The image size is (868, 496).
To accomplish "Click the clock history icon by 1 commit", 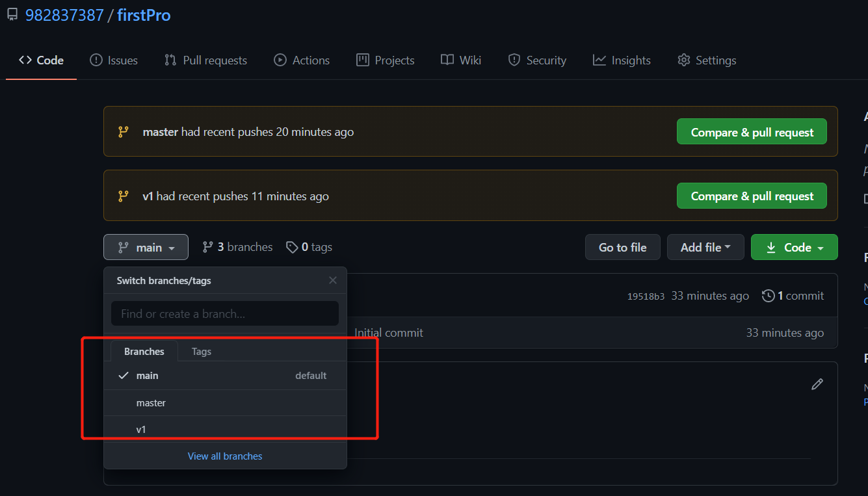I will pos(769,296).
